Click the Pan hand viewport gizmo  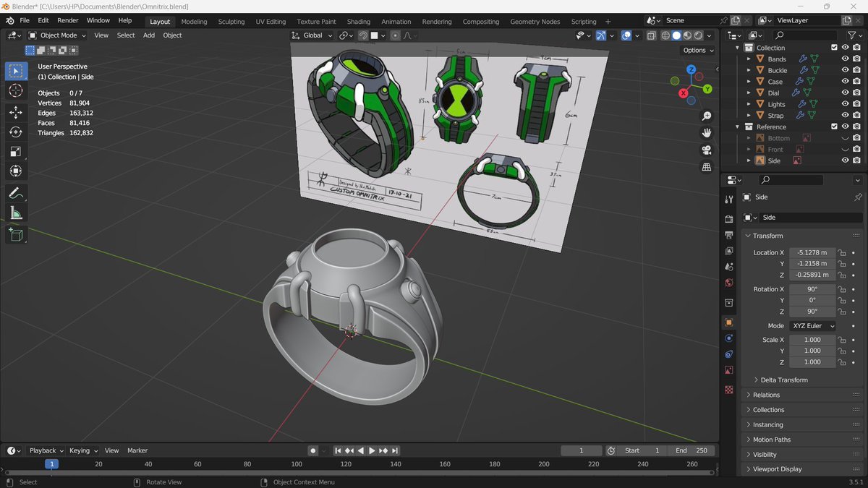[x=707, y=133]
